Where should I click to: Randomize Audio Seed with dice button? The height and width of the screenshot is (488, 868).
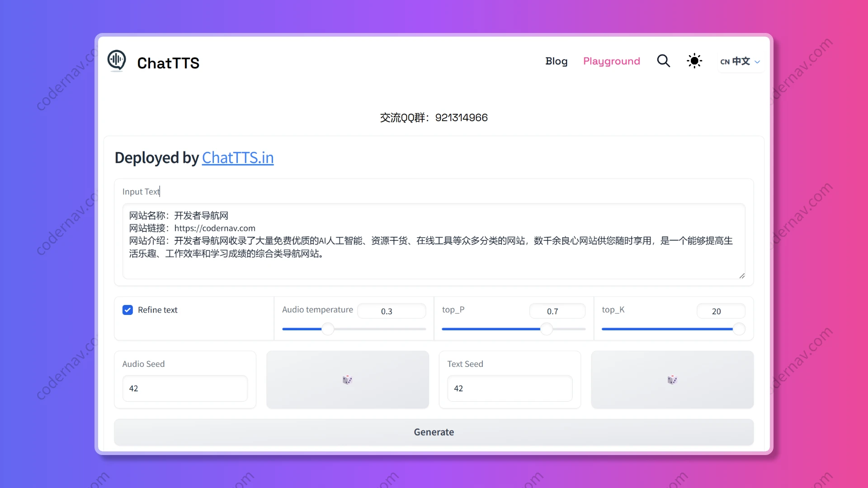[347, 380]
